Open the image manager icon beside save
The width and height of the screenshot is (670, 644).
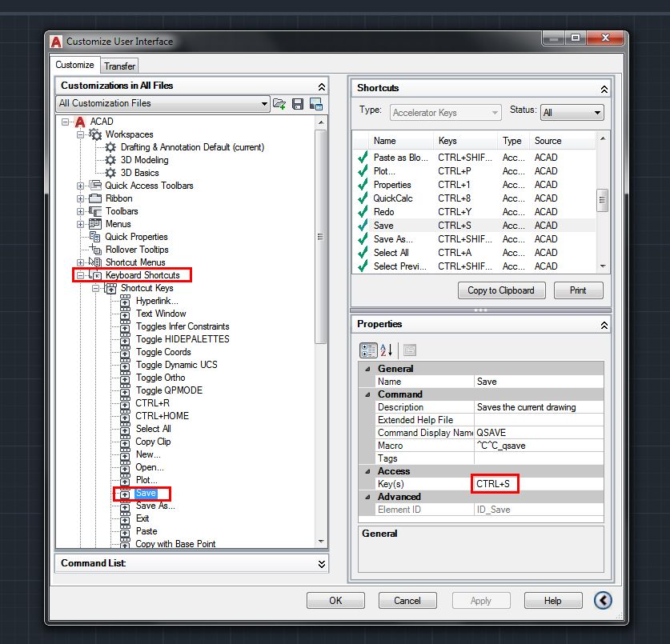(x=315, y=103)
